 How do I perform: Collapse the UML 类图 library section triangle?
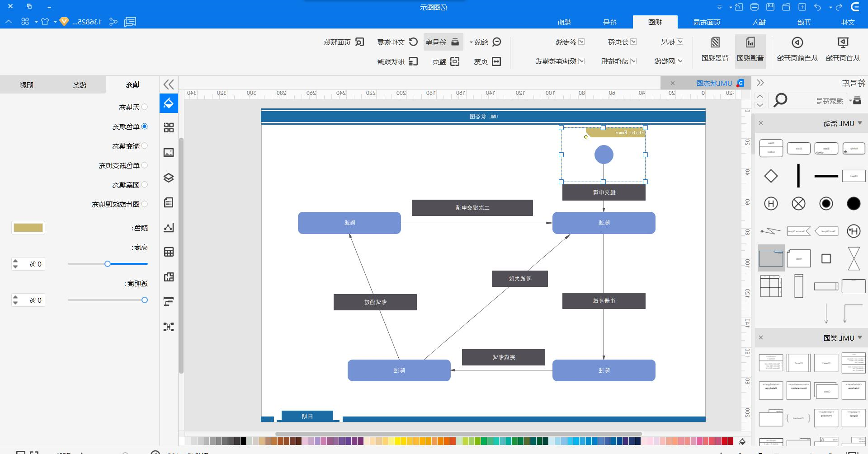[x=860, y=337]
